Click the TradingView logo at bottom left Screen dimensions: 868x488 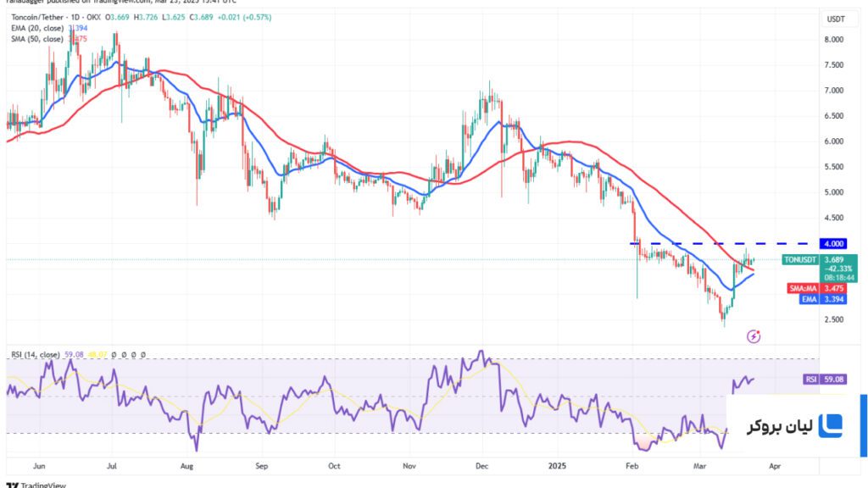point(36,485)
